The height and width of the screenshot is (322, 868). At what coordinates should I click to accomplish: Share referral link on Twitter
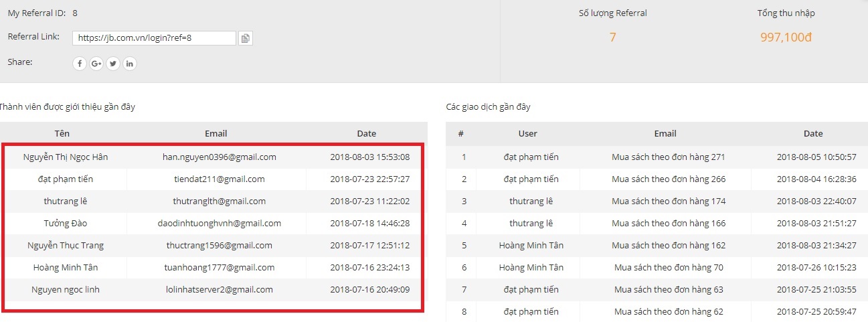coord(113,64)
